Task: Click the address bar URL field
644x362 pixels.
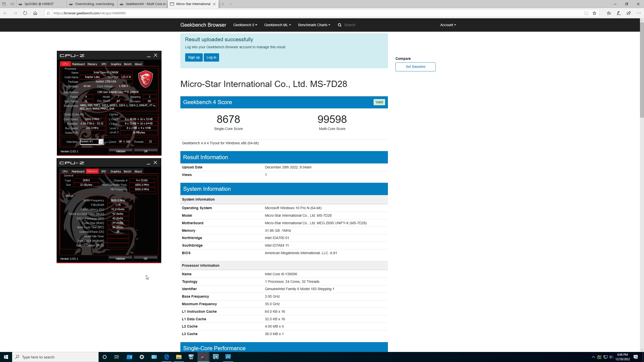Action: tap(317, 13)
